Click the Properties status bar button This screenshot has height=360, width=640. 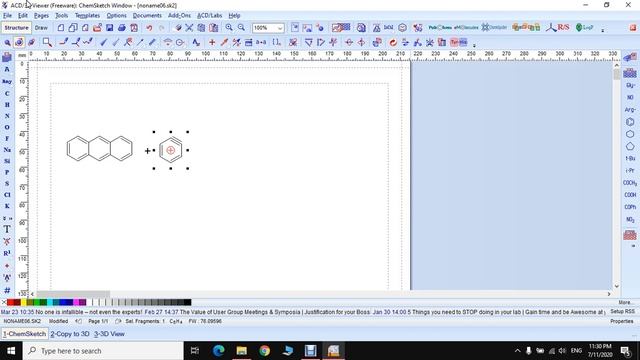coord(622,321)
